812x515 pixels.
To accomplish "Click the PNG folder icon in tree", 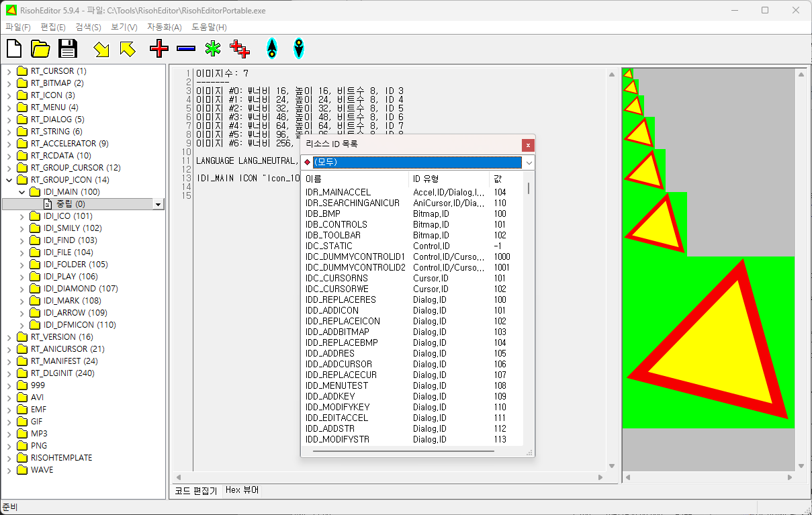I will (x=22, y=446).
